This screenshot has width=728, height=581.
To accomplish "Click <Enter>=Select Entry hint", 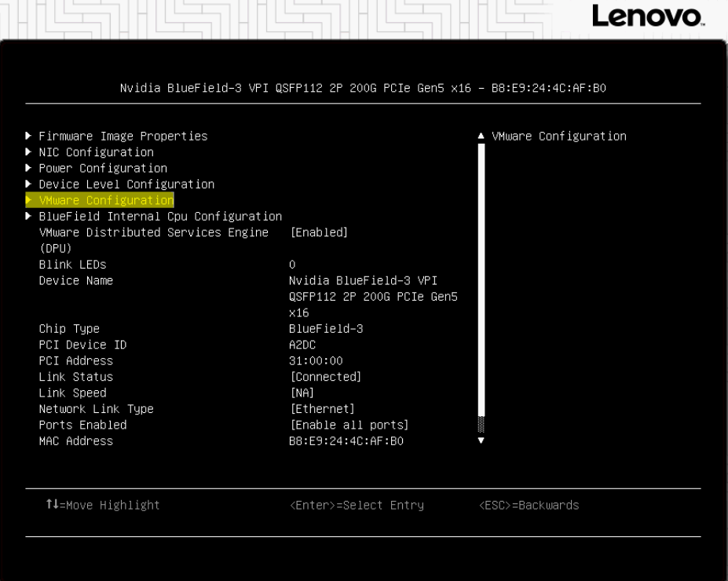I will pos(357,506).
